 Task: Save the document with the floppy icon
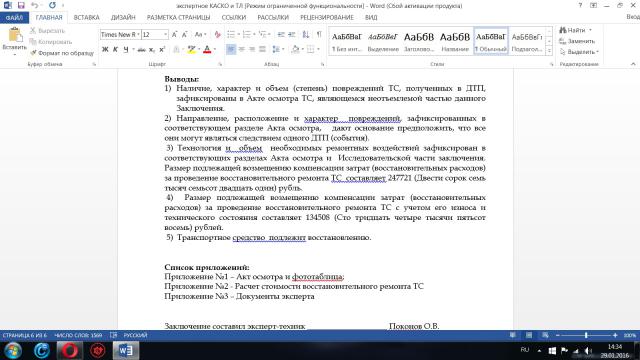coord(21,6)
